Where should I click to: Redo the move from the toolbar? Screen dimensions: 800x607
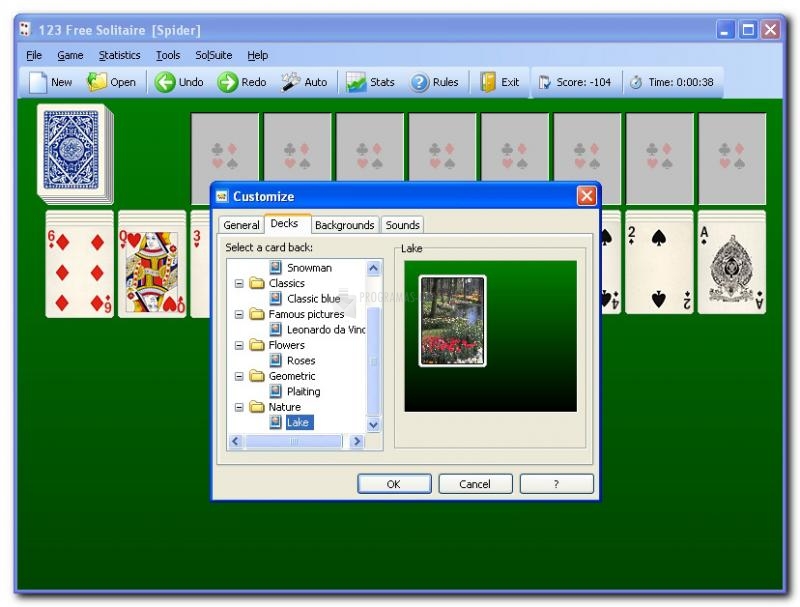(242, 82)
